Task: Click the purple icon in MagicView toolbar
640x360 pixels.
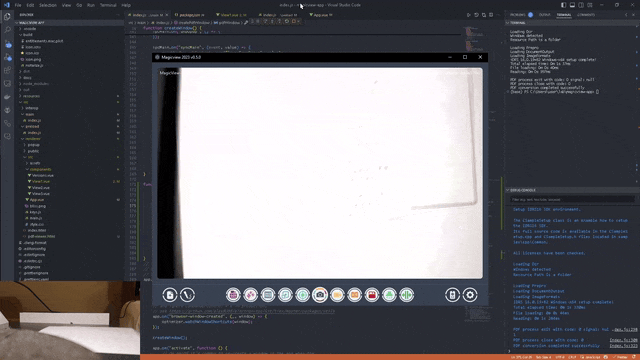Action: (233, 295)
